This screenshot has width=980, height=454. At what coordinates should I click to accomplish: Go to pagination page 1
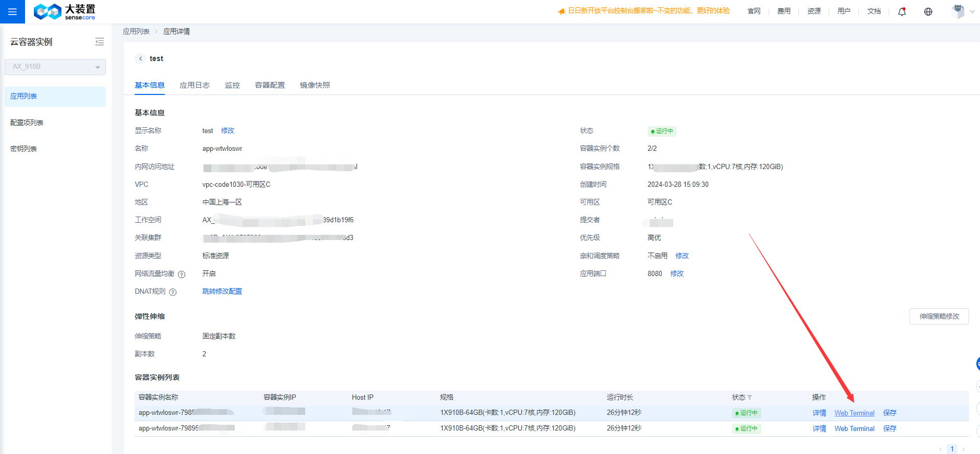(952, 449)
